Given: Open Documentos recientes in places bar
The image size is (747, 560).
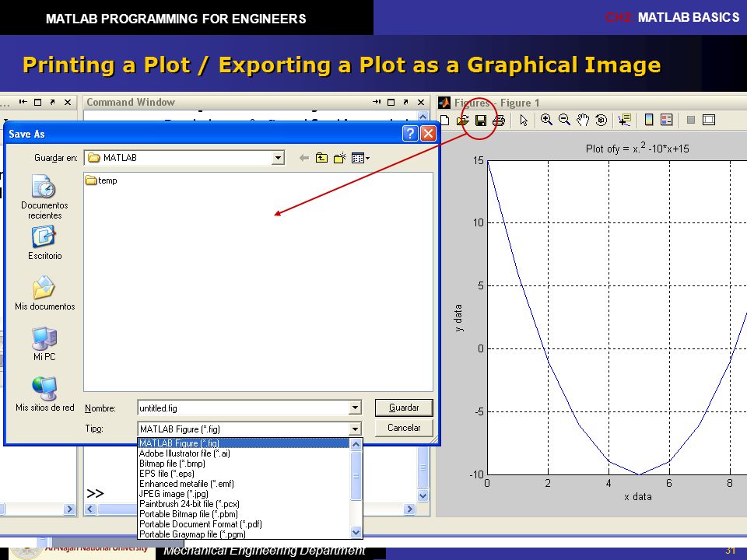Looking at the screenshot, I should coord(44,197).
